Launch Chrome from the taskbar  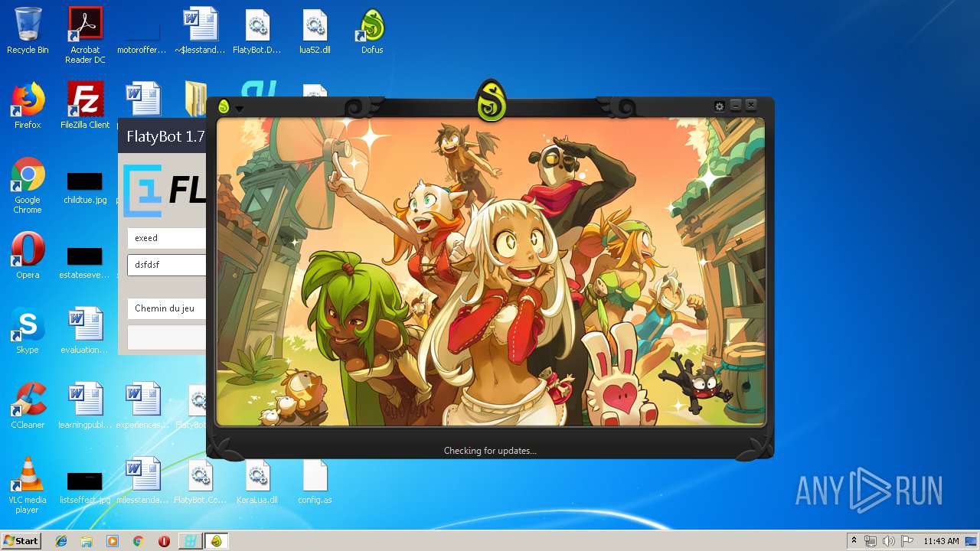(138, 541)
